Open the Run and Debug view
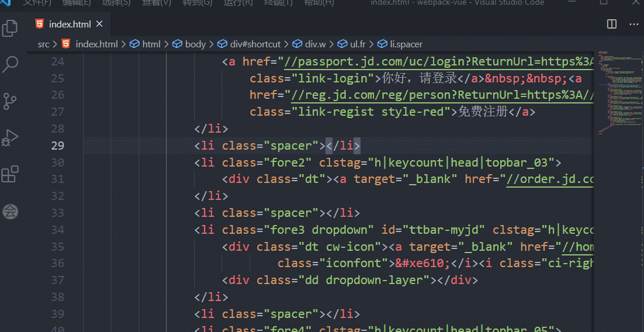The height and width of the screenshot is (332, 644). click(x=10, y=138)
